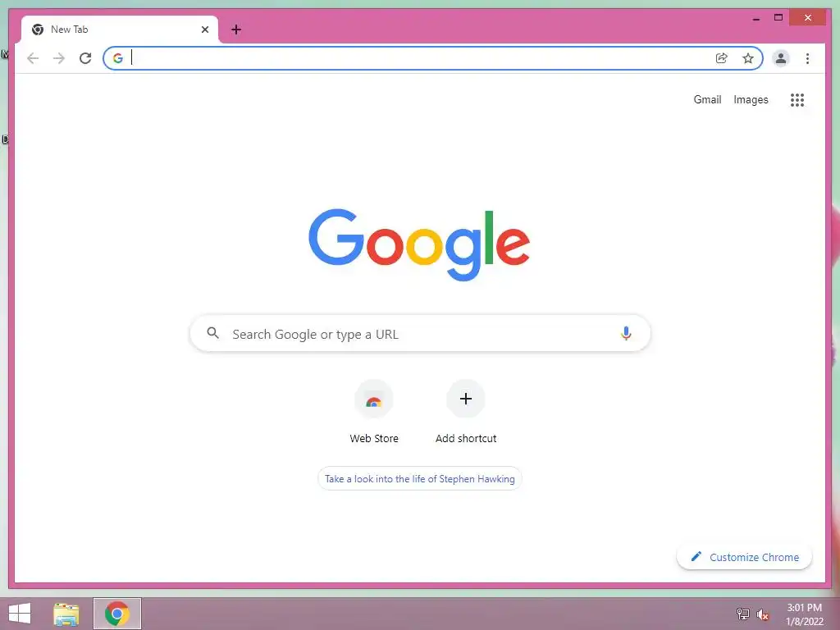Open a new tab with the plus button
The image size is (840, 630).
(x=236, y=30)
